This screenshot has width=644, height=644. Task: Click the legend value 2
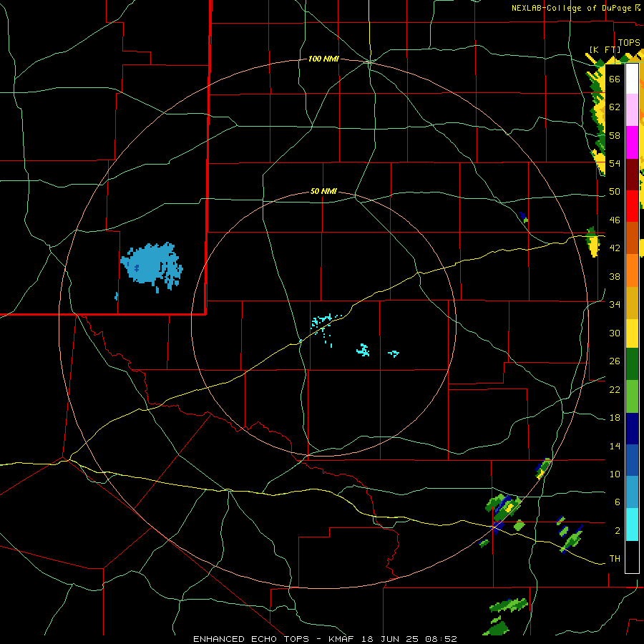point(617,531)
